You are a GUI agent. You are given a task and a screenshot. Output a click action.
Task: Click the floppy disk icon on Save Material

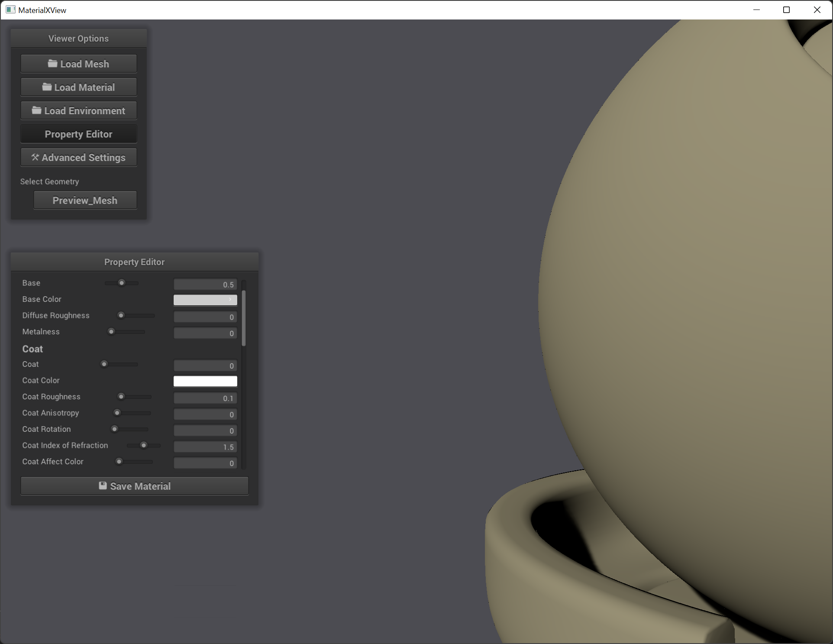103,486
